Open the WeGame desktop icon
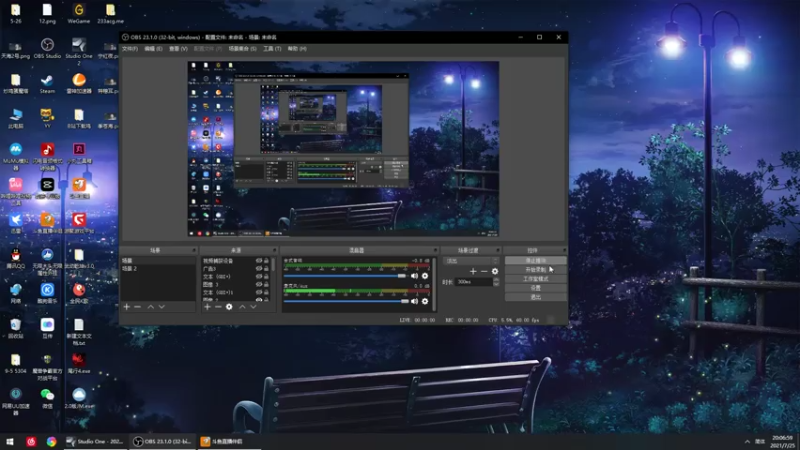This screenshot has height=450, width=800. pyautogui.click(x=79, y=14)
